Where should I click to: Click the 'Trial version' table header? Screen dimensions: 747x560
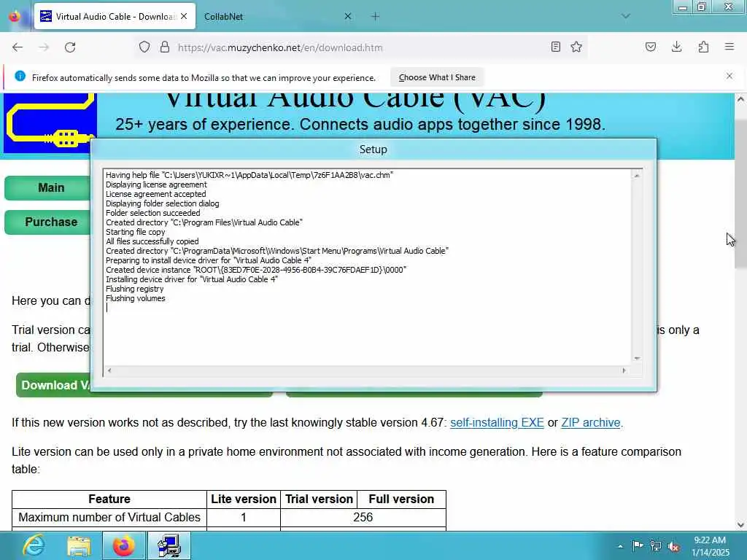(x=319, y=499)
